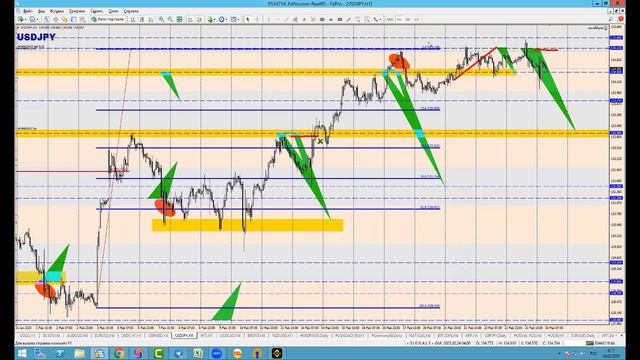Image resolution: width=640 pixels, height=360 pixels.
Task: Switch to the BTCUSD,H4 chart tab
Action: click(448, 336)
